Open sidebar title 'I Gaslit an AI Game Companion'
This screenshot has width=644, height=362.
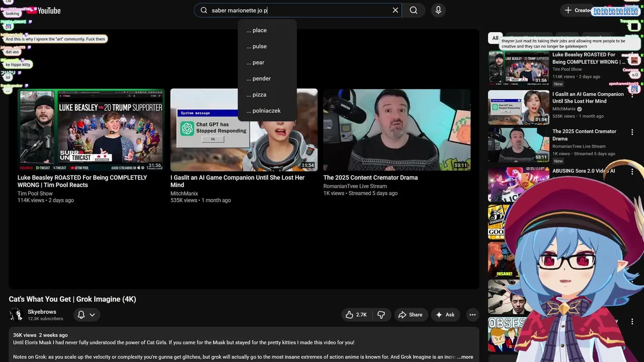coord(588,98)
